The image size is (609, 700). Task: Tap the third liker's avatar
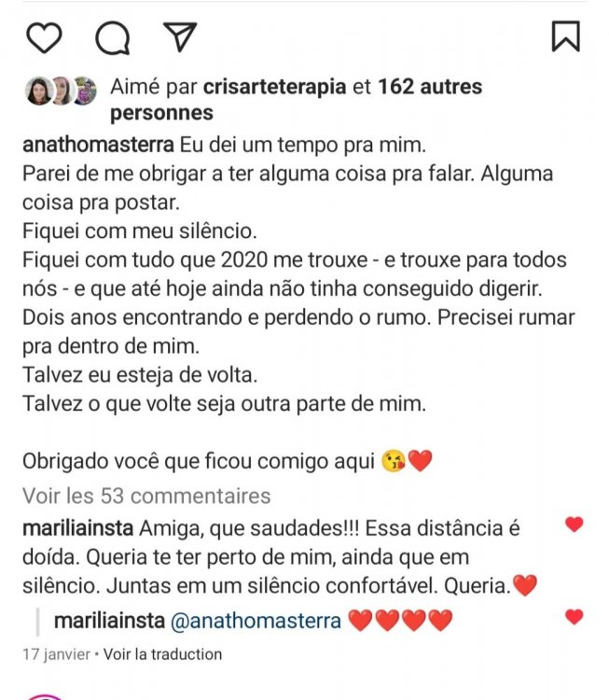85,91
